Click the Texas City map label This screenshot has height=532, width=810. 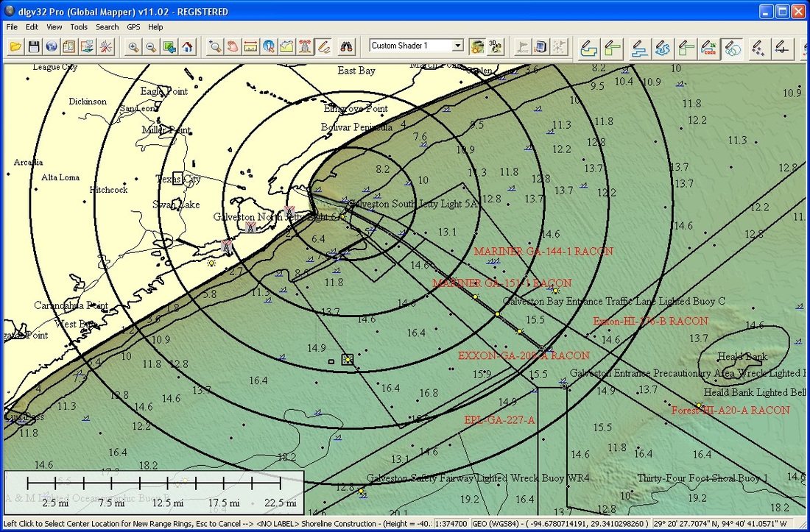point(178,179)
